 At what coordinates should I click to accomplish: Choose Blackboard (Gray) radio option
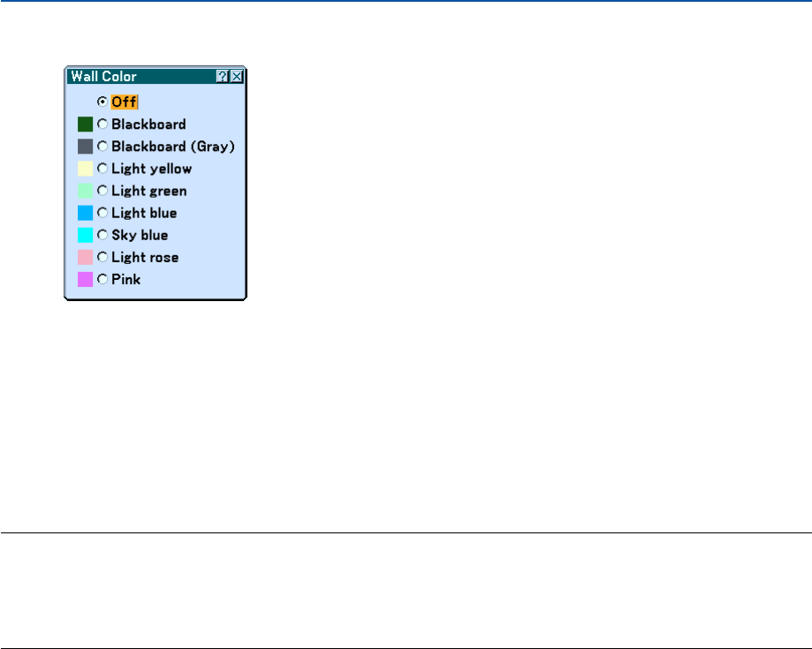[102, 147]
